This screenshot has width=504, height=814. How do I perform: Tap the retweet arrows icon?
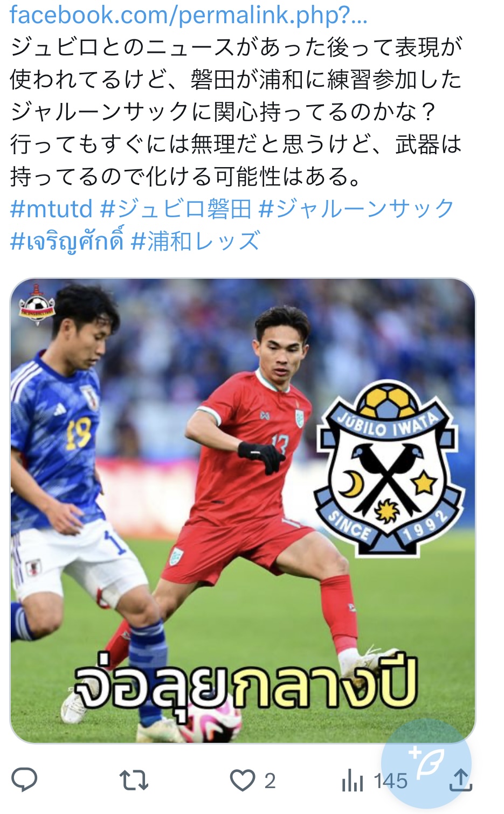coord(133,780)
